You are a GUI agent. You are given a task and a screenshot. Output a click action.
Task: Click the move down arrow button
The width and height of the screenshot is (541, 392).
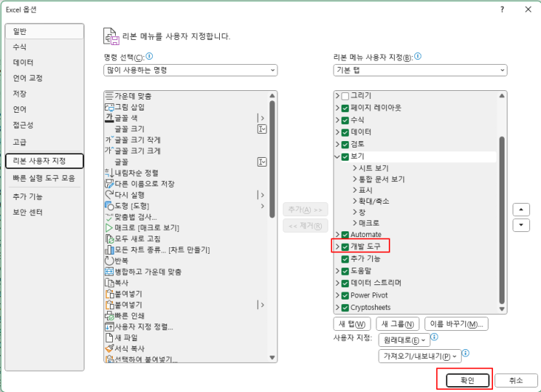tap(521, 225)
